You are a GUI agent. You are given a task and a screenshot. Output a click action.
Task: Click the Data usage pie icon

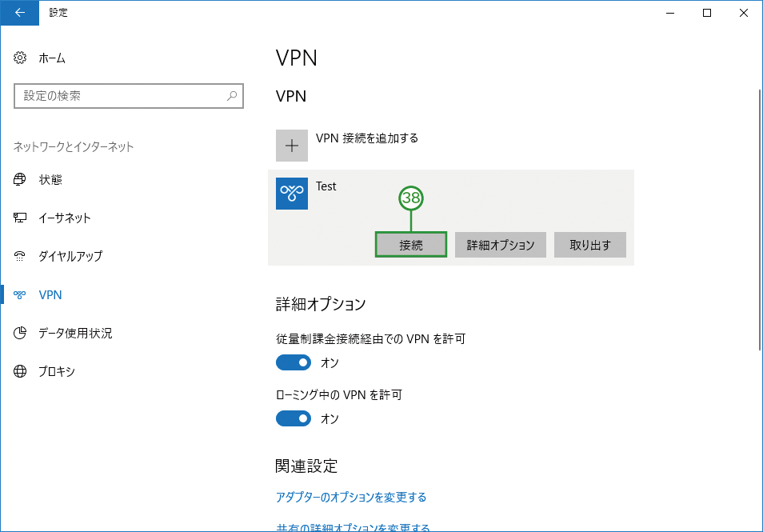[x=20, y=333]
